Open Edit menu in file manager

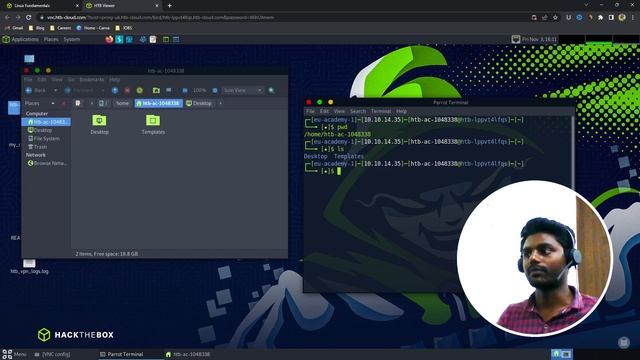point(42,80)
